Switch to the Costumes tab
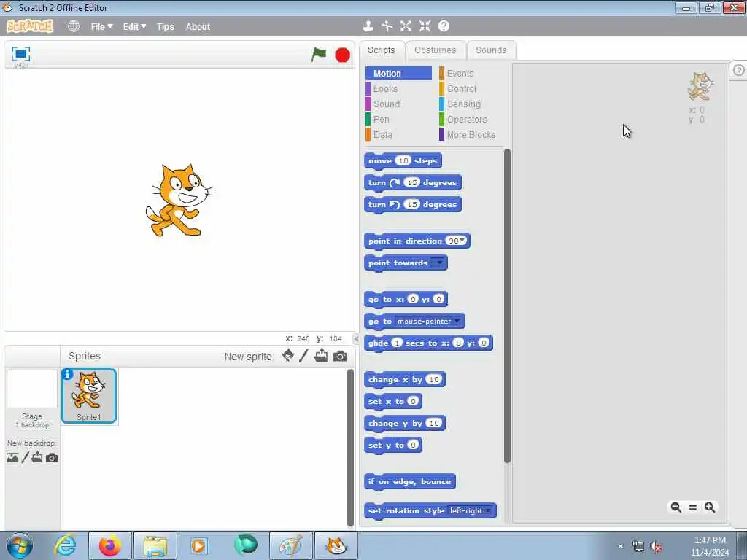The image size is (747, 560). (435, 50)
